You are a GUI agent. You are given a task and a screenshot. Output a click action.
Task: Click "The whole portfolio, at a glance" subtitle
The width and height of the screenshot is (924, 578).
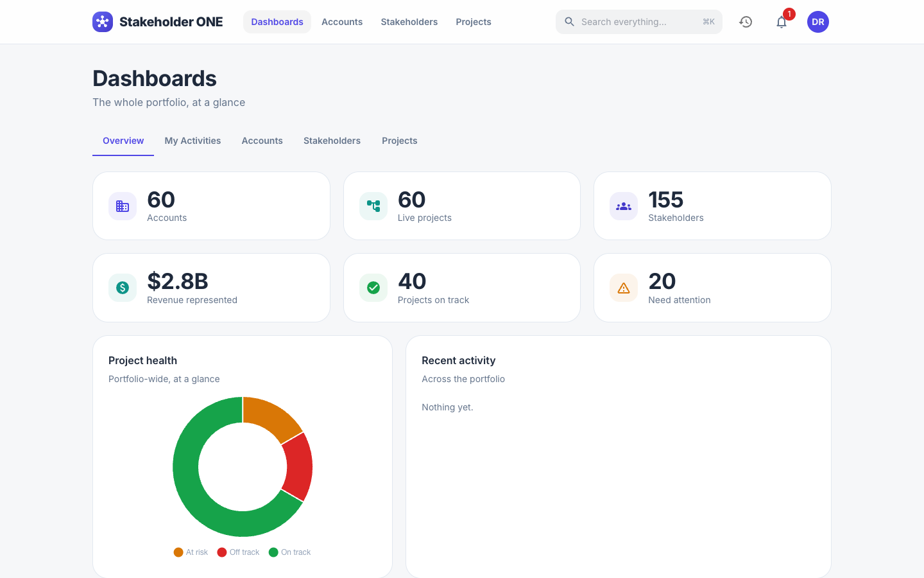click(169, 102)
